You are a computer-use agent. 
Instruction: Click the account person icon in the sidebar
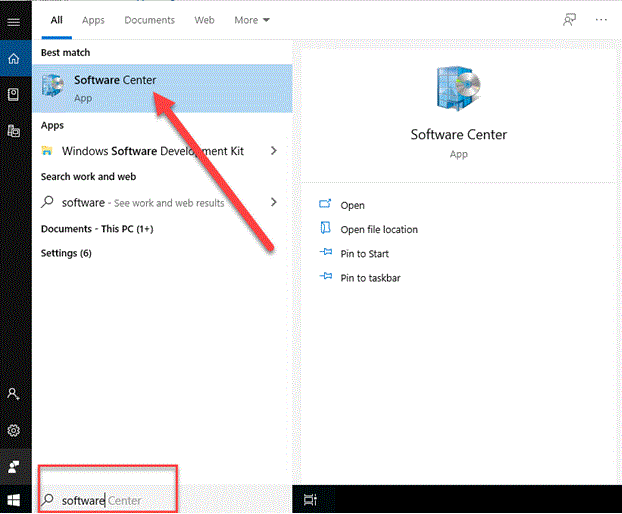13,394
